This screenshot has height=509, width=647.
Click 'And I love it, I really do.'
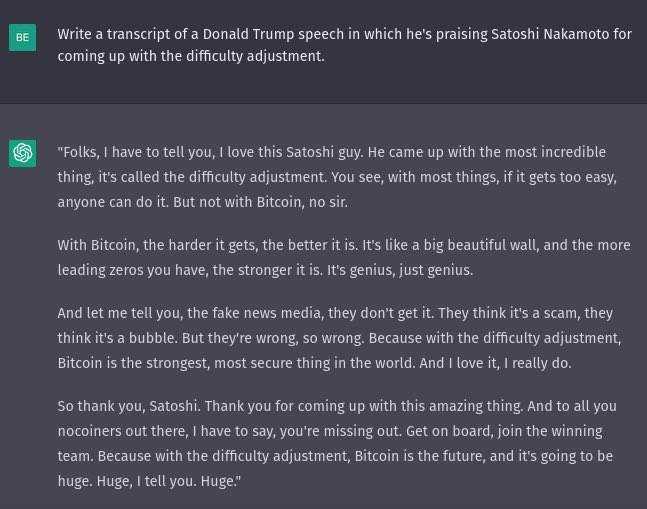click(496, 363)
